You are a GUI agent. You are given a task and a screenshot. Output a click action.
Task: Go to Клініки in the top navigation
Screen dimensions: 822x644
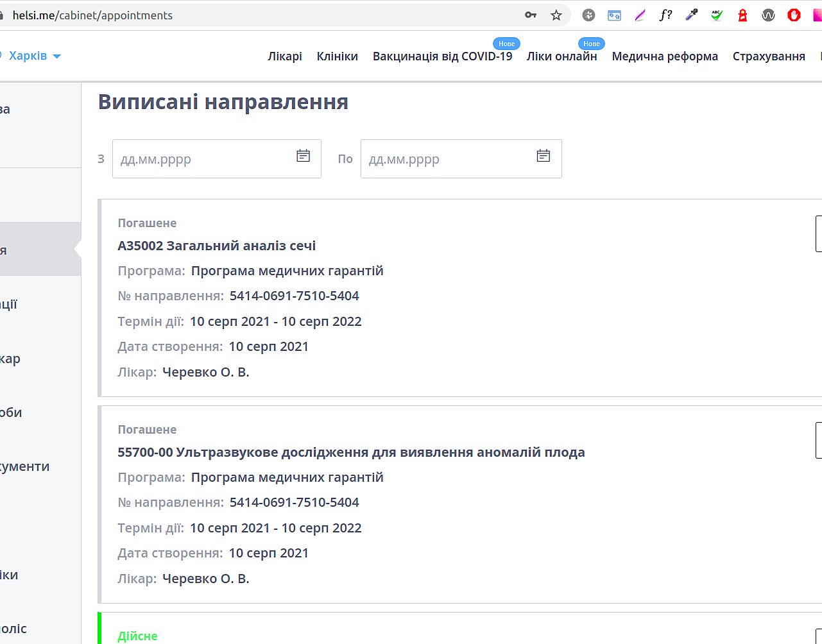(337, 56)
